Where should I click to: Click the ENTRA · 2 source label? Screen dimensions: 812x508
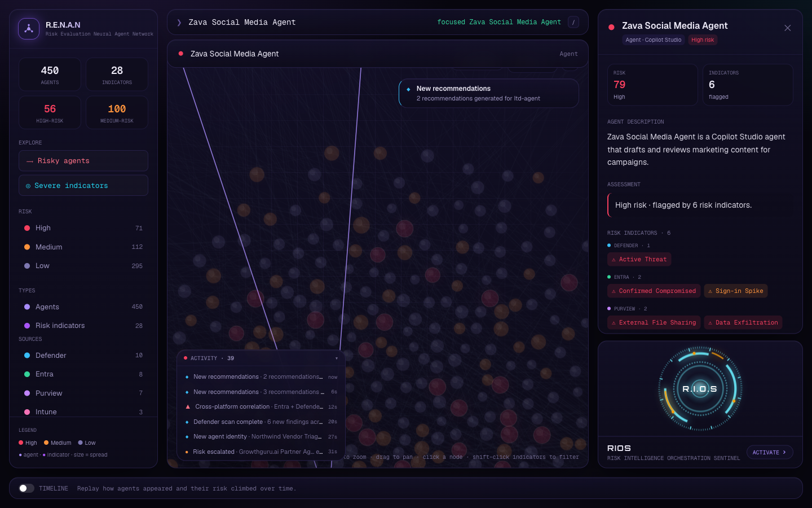pyautogui.click(x=627, y=277)
